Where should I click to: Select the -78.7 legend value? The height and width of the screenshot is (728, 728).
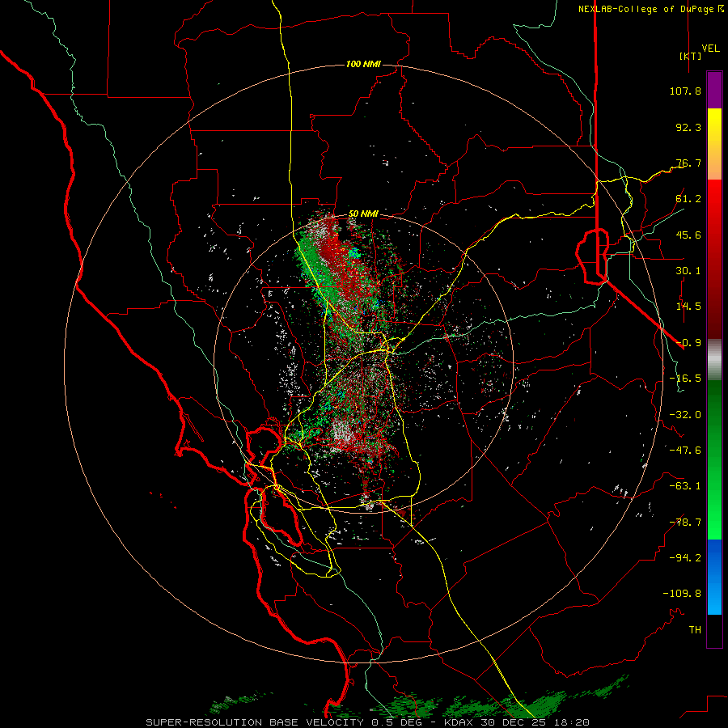click(x=685, y=523)
